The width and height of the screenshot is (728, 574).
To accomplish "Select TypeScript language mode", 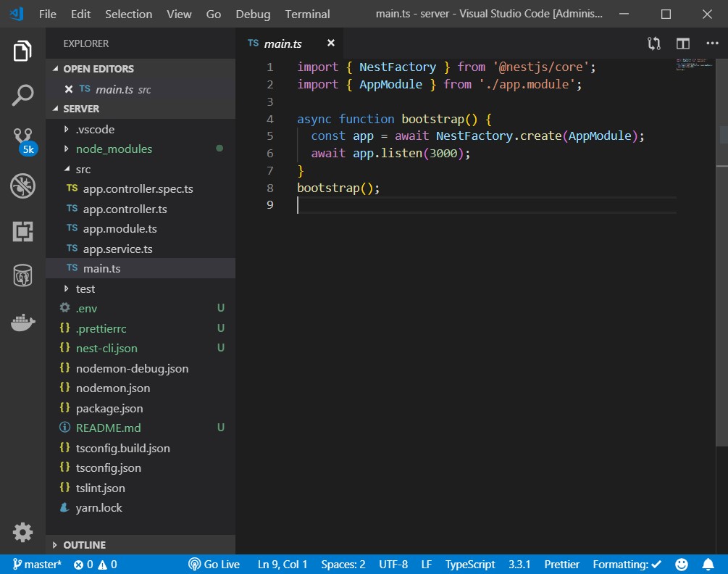I will point(470,565).
